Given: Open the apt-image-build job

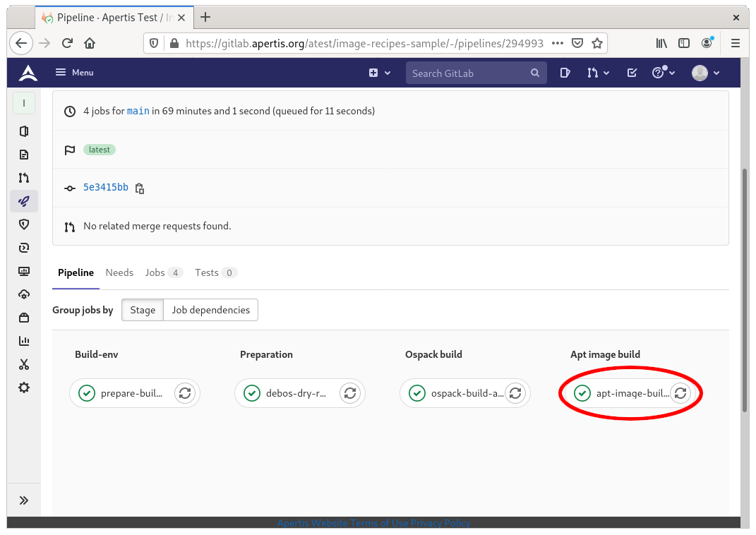Looking at the screenshot, I should click(619, 393).
